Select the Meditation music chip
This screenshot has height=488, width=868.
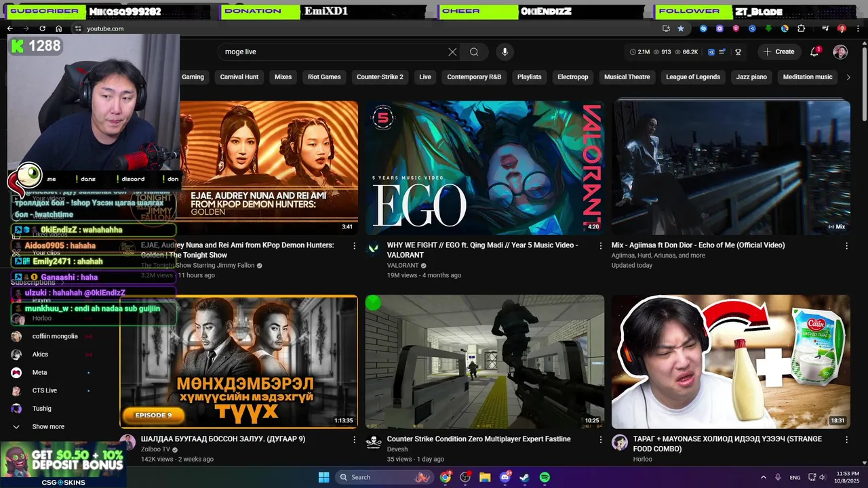[x=808, y=77]
